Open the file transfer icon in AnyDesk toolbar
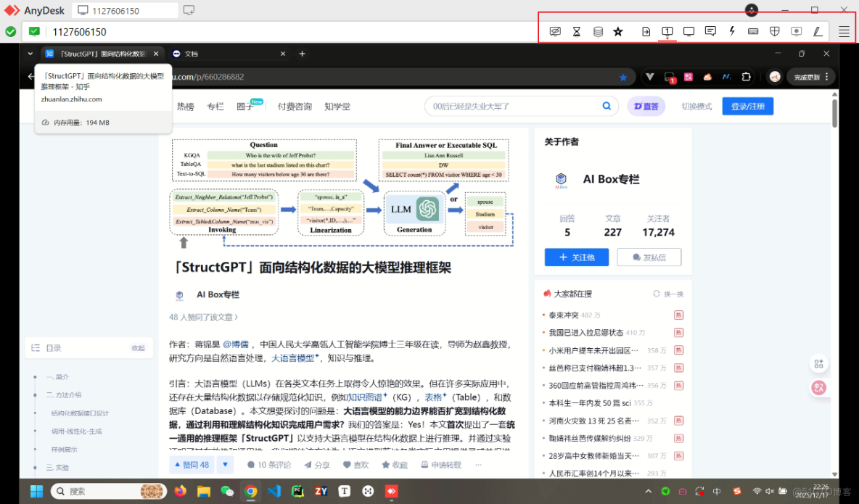This screenshot has height=504, width=859. (x=646, y=31)
